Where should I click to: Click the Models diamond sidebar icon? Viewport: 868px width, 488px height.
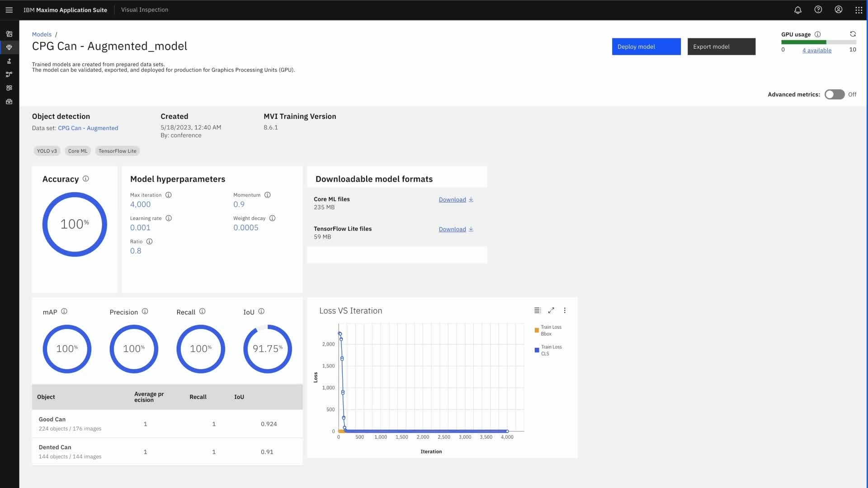coord(9,47)
